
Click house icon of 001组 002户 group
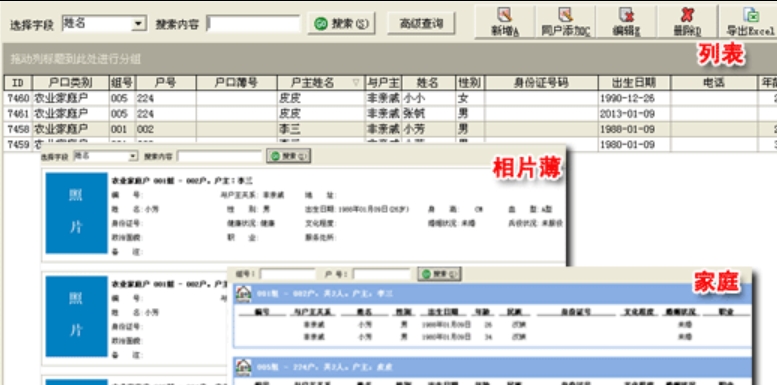(243, 294)
